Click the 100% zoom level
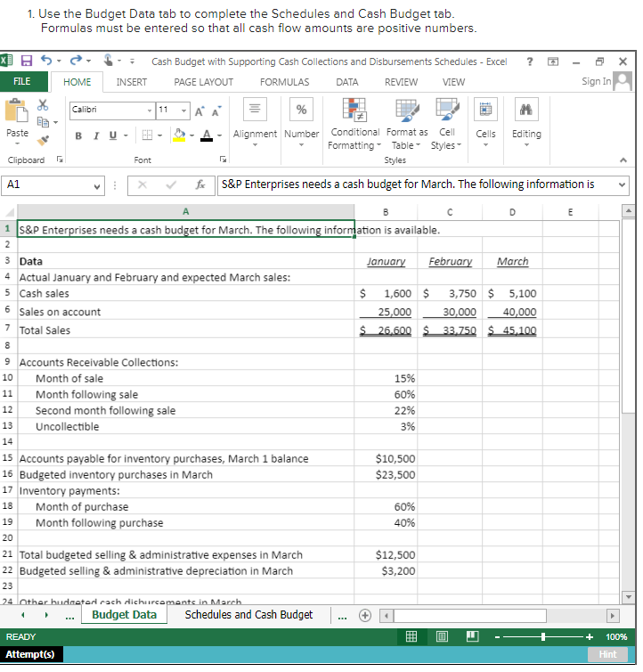643x672 pixels. pyautogui.click(x=616, y=637)
